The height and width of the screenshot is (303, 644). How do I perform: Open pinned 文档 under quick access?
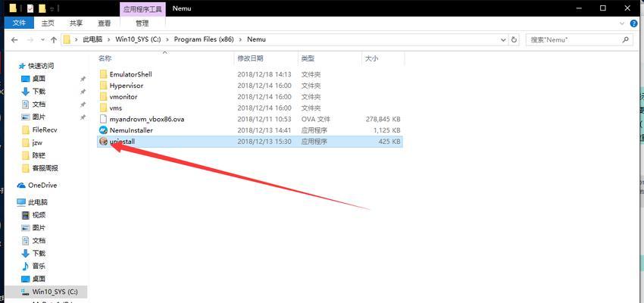39,105
